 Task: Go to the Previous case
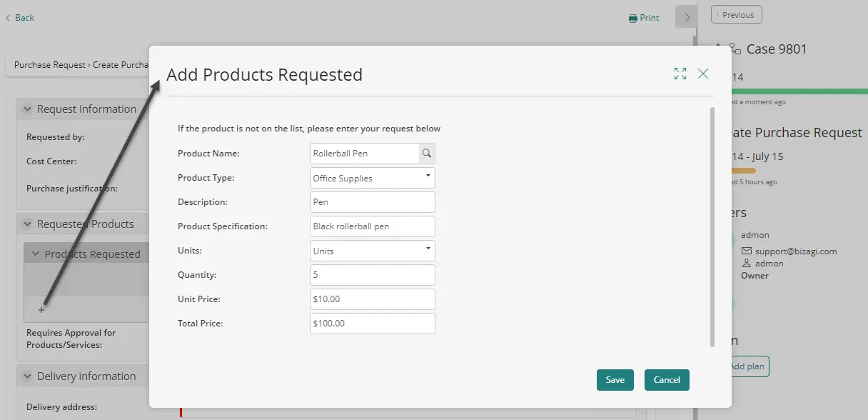point(737,14)
